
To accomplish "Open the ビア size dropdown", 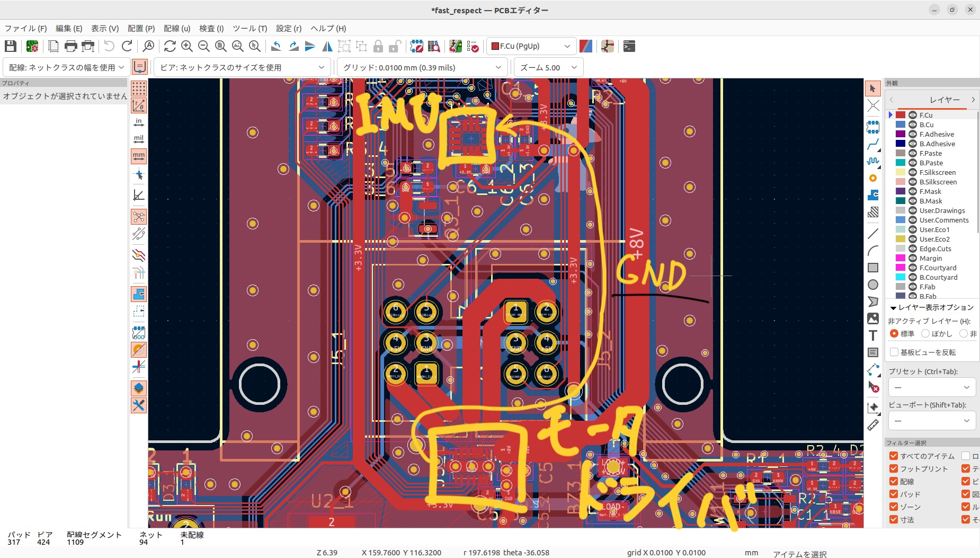I will (242, 67).
